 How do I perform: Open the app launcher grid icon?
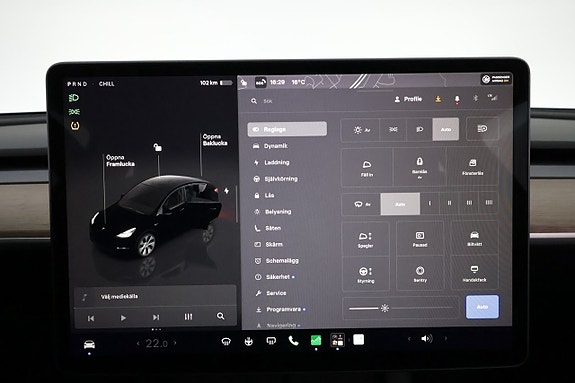click(337, 340)
